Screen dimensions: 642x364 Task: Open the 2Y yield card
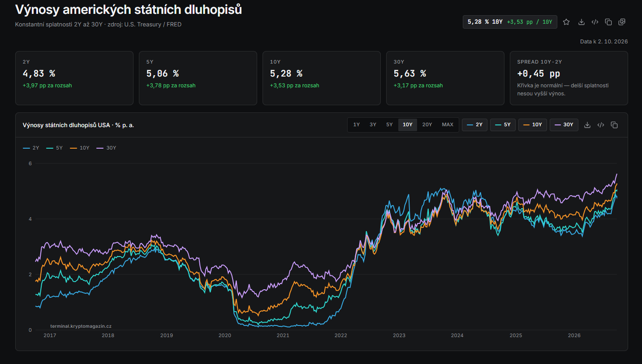pyautogui.click(x=74, y=78)
